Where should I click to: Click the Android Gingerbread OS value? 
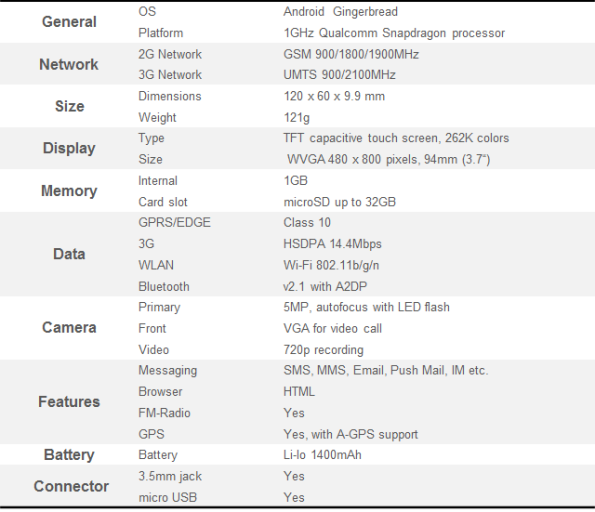(340, 12)
